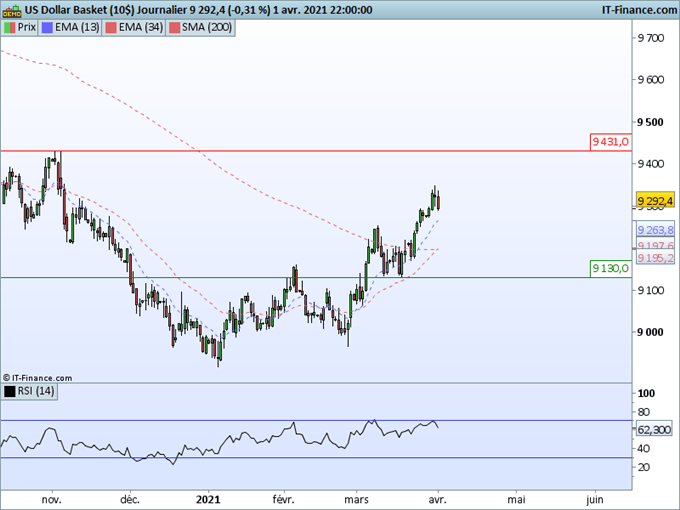680x510 pixels.
Task: Click the green/red Prix color swatch
Action: (10, 27)
